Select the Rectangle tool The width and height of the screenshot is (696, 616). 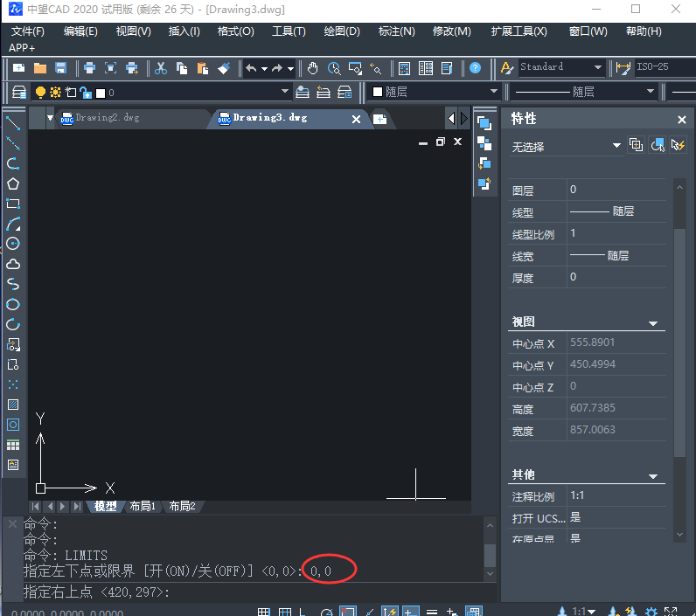point(13,204)
